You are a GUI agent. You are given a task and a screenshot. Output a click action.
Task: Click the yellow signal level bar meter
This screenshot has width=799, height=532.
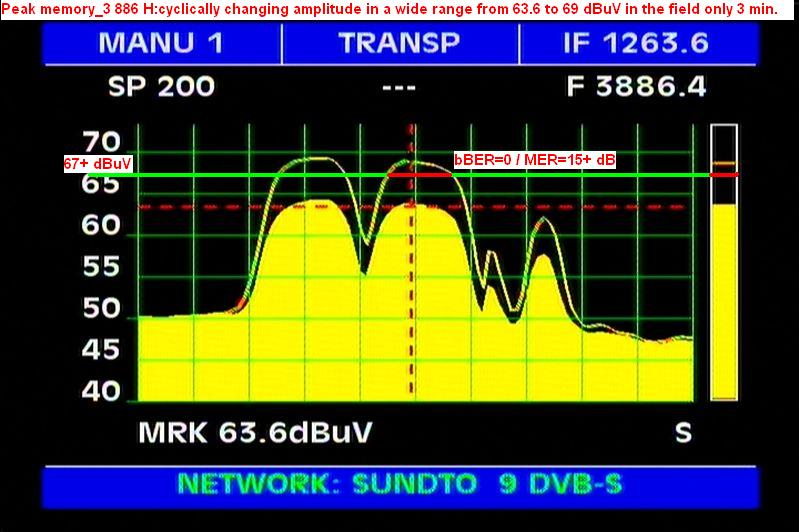pyautogui.click(x=723, y=300)
